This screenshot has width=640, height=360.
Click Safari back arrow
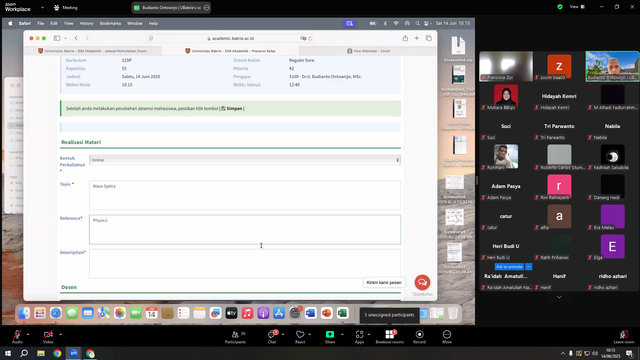(x=76, y=38)
